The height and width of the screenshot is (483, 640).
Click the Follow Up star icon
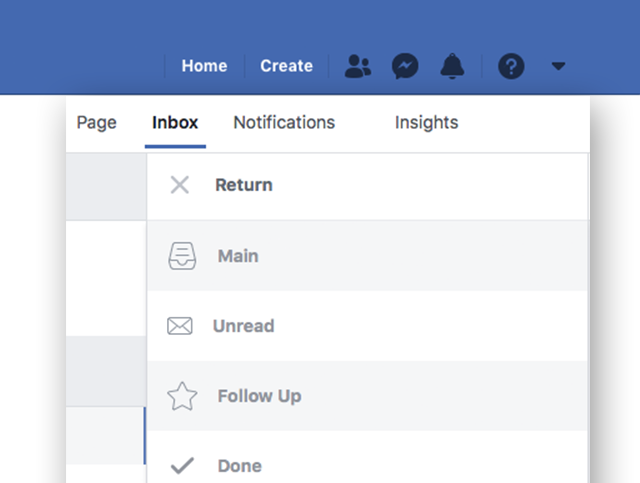[182, 396]
